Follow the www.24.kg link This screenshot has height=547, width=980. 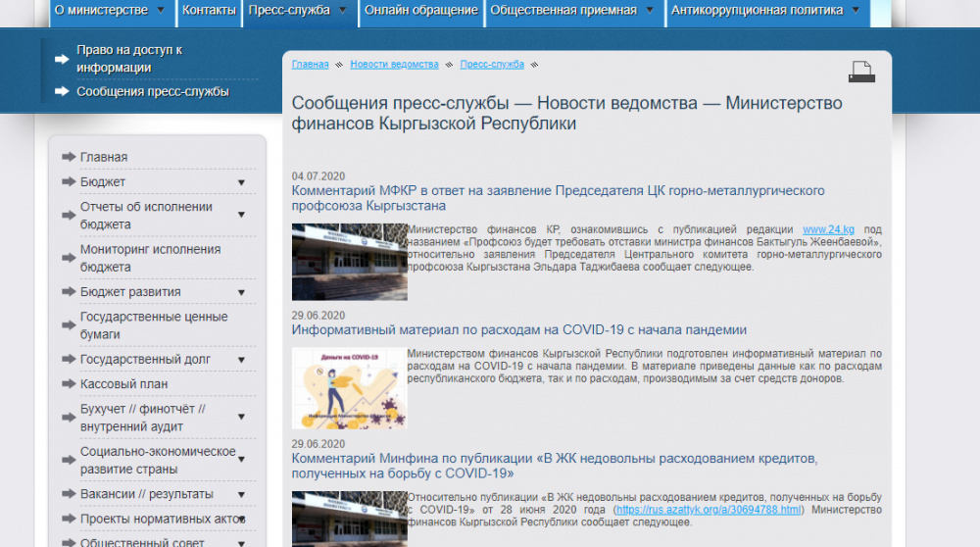pos(828,229)
